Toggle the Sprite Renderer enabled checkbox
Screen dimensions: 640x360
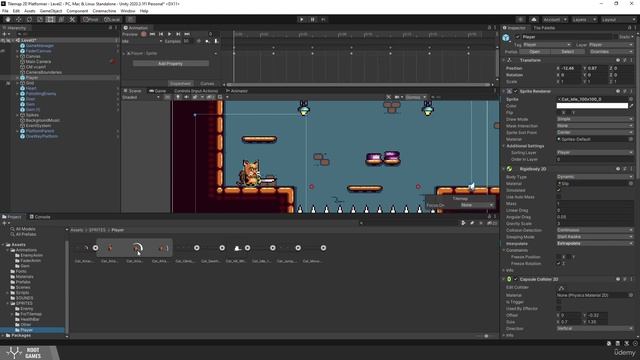516,91
